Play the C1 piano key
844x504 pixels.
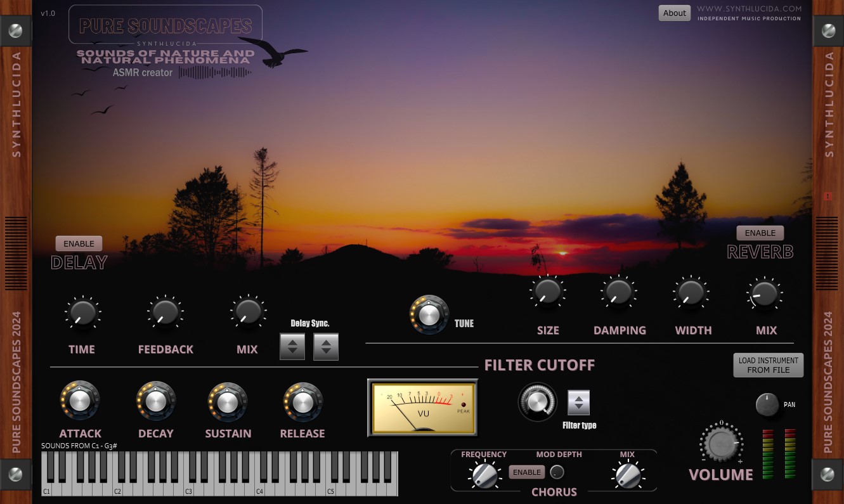point(46,489)
